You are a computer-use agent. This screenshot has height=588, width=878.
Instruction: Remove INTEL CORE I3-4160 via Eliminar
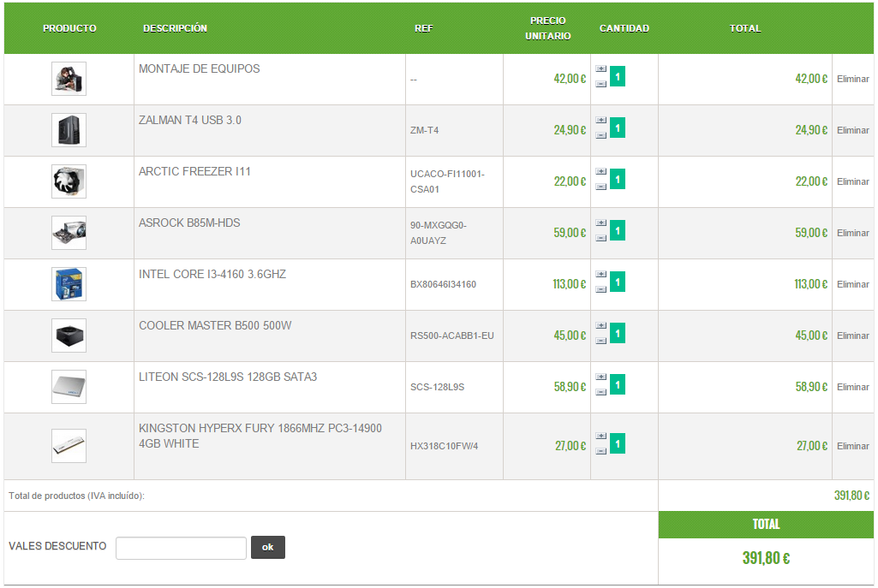point(853,284)
